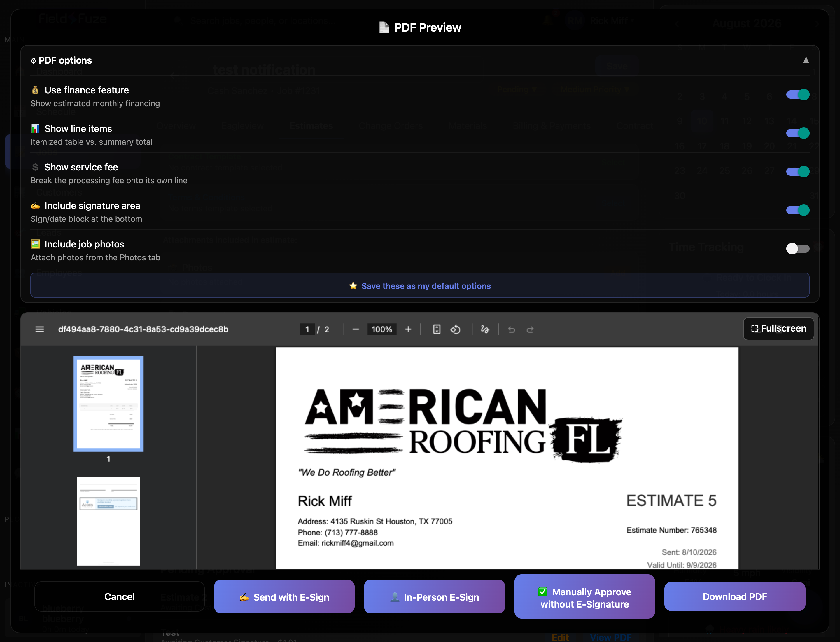Viewport: 840px width, 642px height.
Task: Redo the PDF annotation
Action: point(530,329)
